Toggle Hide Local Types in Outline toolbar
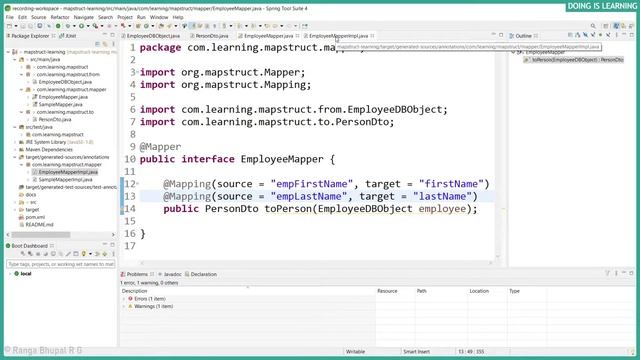This screenshot has height=360, width=640. (x=608, y=36)
